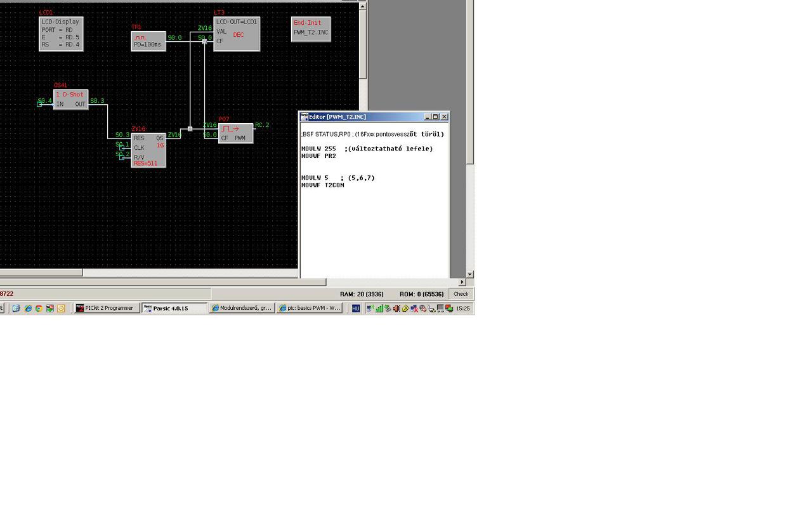Open the 'pic: basics PWM' taskbar window
Image resolution: width=812 pixels, height=513 pixels.
click(x=310, y=308)
